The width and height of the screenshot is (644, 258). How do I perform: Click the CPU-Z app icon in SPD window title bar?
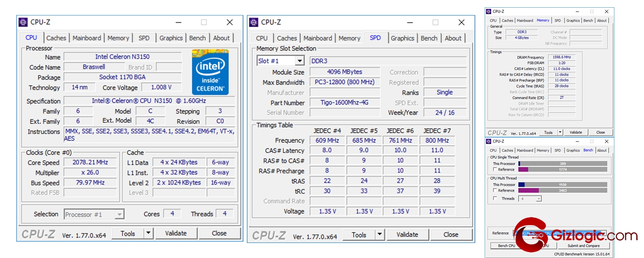coord(254,22)
